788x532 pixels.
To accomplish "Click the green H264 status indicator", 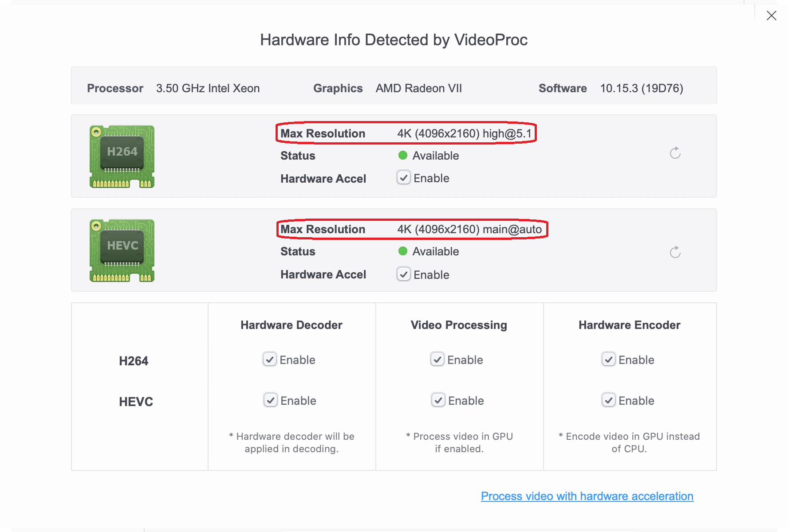I will click(403, 155).
